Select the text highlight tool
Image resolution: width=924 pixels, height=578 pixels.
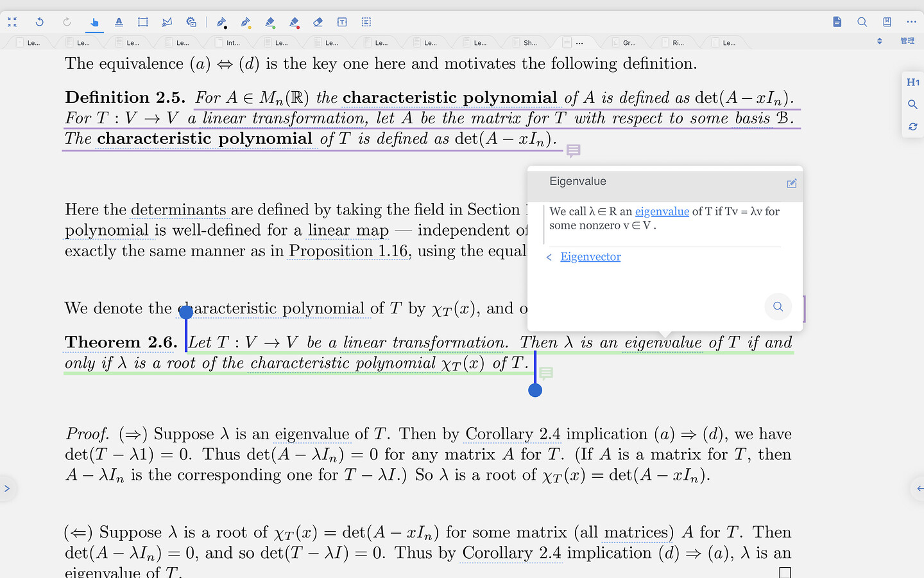[x=119, y=22]
